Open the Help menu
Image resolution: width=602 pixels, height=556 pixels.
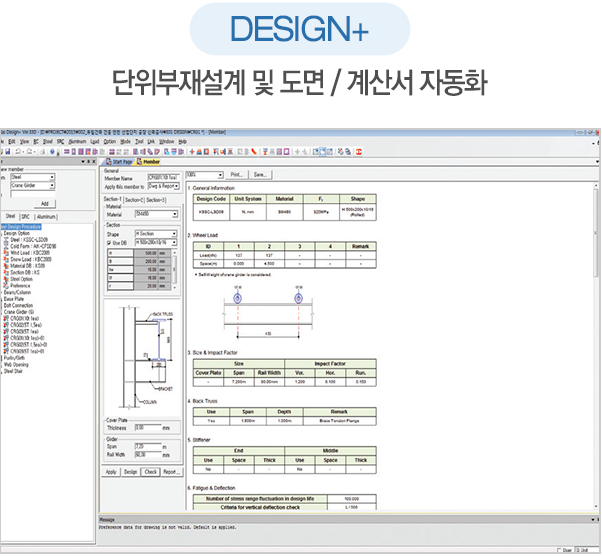tap(182, 142)
